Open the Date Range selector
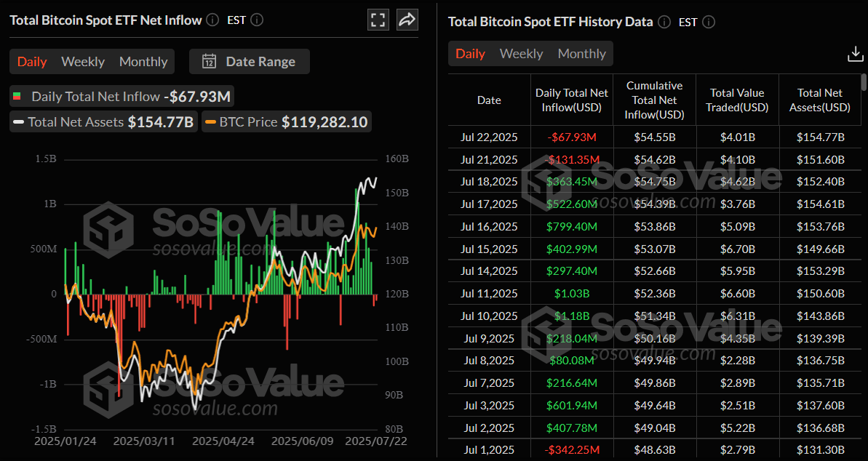The height and width of the screenshot is (461, 868). tap(260, 61)
